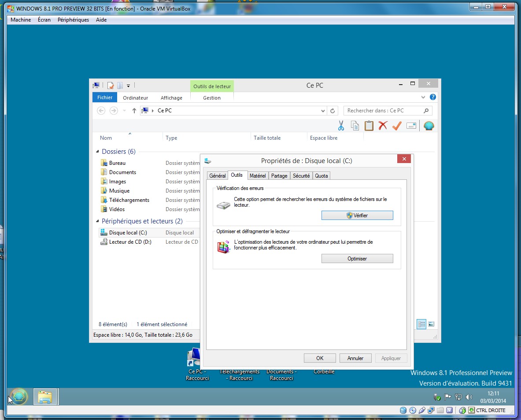Open the Start shell button on taskbar
The width and height of the screenshot is (521, 420).
(19, 396)
